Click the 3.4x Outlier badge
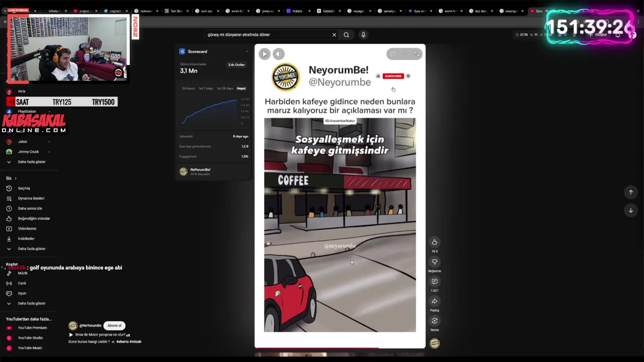The height and width of the screenshot is (362, 644). click(236, 65)
